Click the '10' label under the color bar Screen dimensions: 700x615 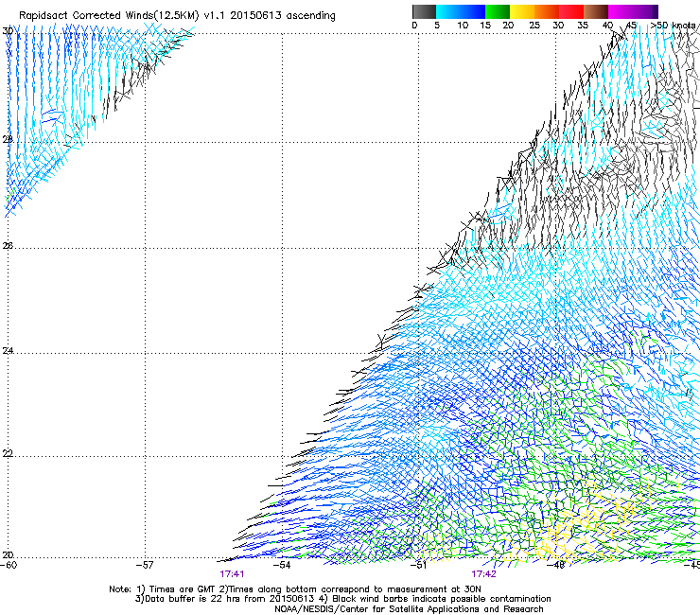point(463,26)
